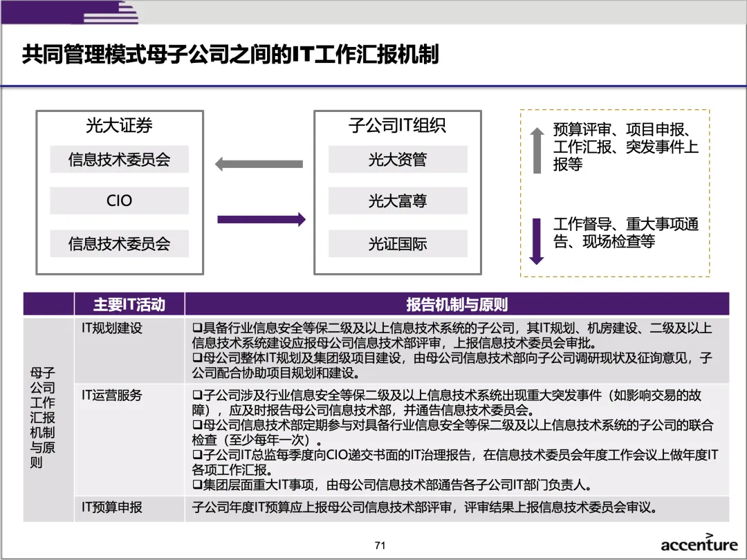This screenshot has width=747, height=560.
Task: Click the 主要IT活动 table header
Action: [x=129, y=304]
